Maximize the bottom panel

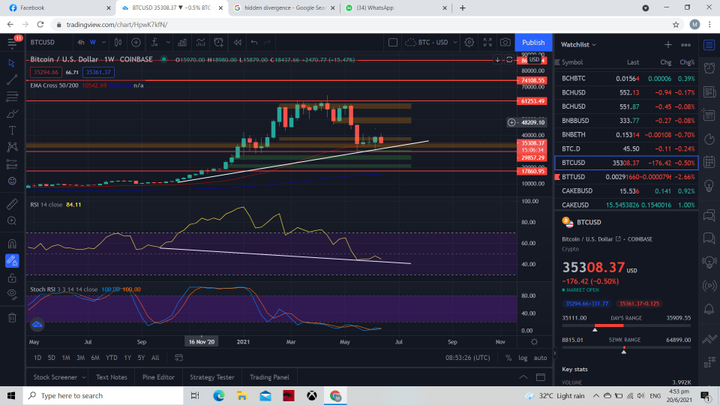[x=540, y=377]
